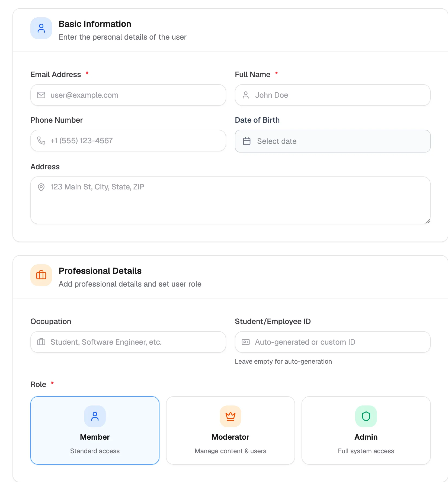This screenshot has width=448, height=482.
Task: Click the person icon in Full Name
Action: pyautogui.click(x=246, y=95)
